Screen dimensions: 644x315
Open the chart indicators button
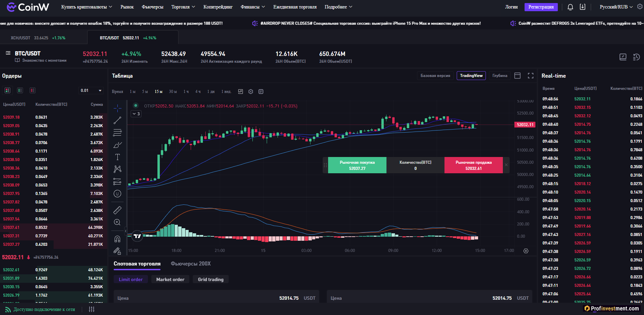pos(241,92)
